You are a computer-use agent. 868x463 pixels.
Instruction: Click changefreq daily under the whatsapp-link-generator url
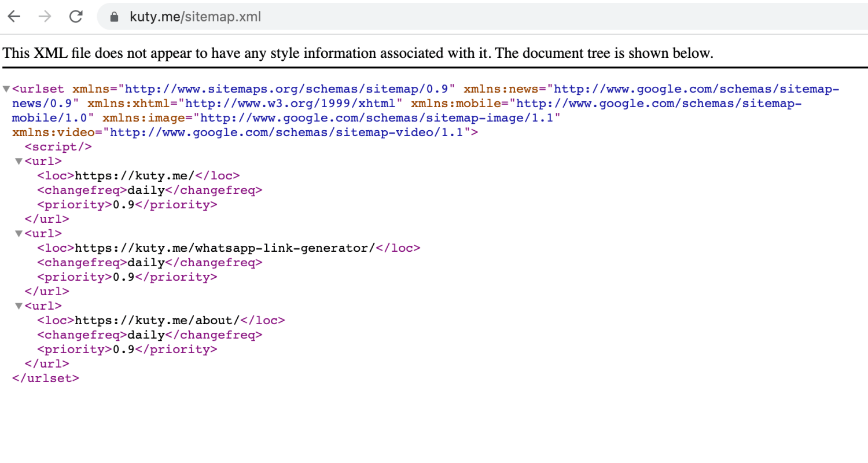pos(150,263)
